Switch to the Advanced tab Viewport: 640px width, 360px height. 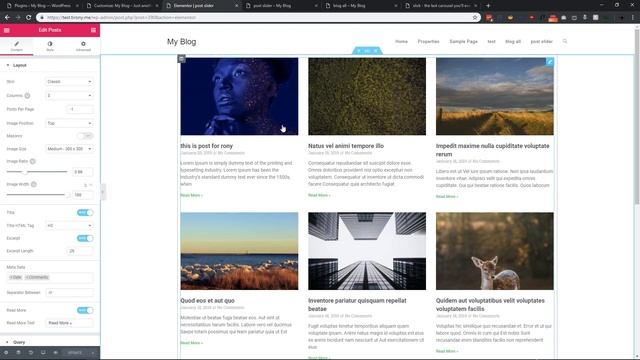point(83,46)
